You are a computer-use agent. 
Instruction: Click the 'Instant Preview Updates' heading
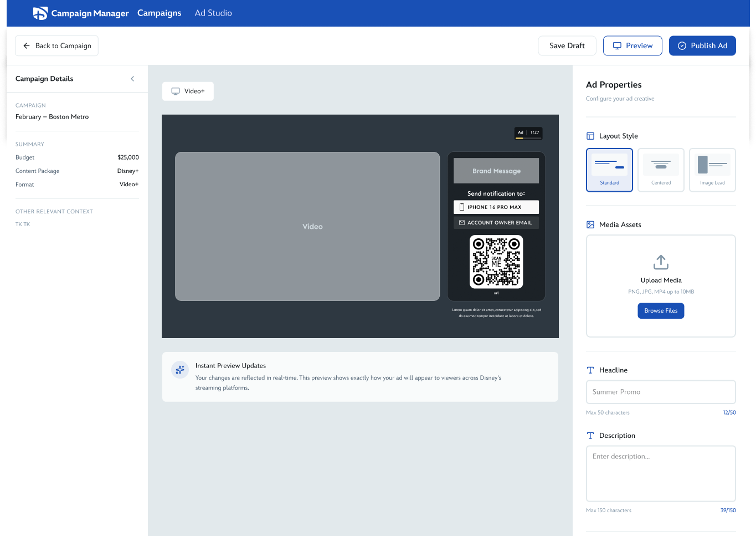pyautogui.click(x=230, y=366)
